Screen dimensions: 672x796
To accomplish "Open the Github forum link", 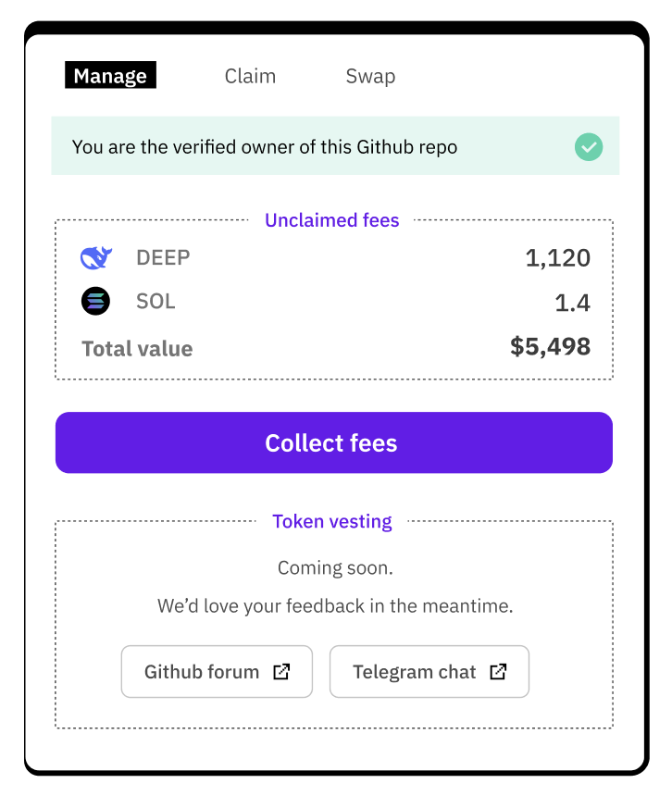I will 217,672.
